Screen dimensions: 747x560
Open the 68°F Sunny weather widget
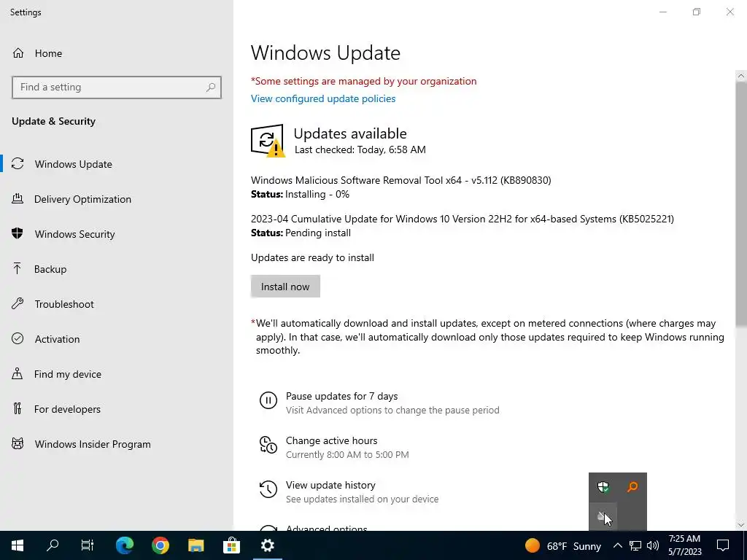click(562, 545)
